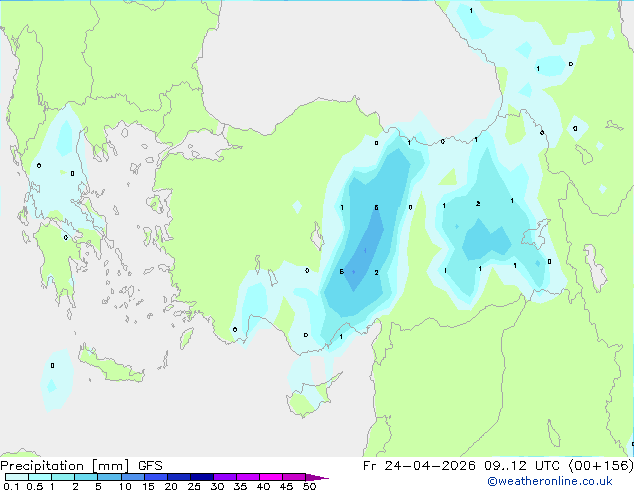Viewport: 634px width, 490px height.
Task: Click the 'GFS' model label
Action: [150, 466]
